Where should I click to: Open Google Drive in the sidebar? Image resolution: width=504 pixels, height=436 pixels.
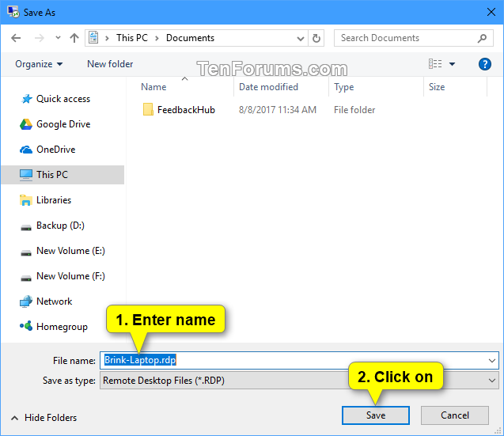click(x=63, y=124)
